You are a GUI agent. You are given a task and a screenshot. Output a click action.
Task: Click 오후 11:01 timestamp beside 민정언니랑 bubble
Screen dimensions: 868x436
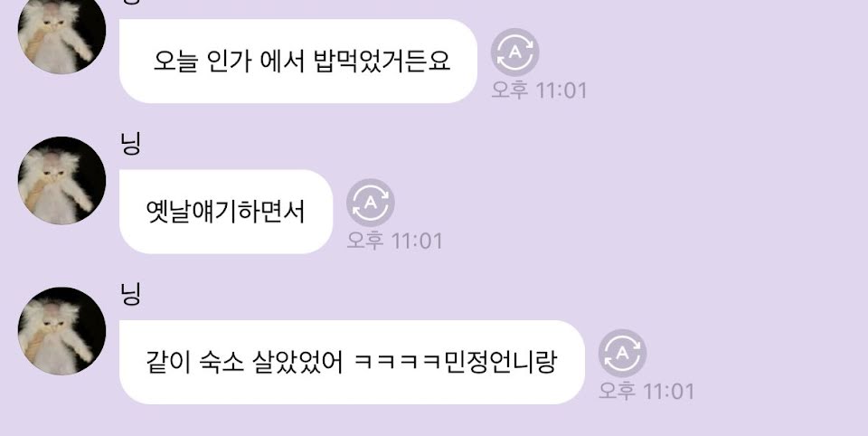[x=646, y=392]
